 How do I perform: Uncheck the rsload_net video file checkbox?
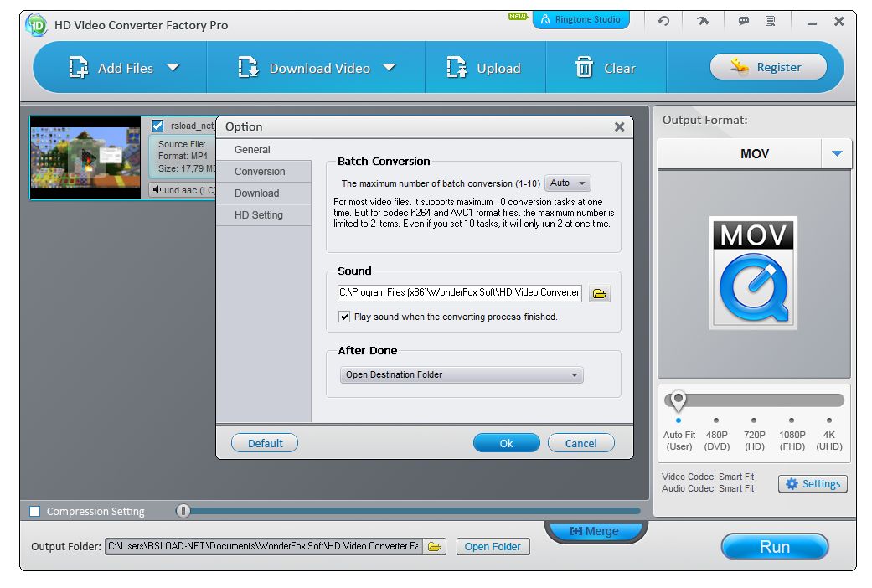coord(158,126)
